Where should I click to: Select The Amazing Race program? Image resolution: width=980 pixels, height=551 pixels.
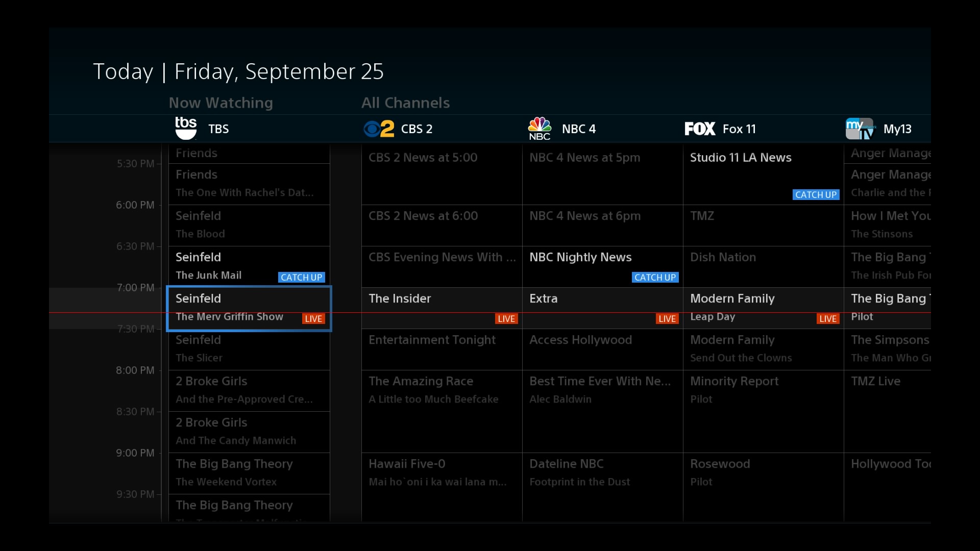(442, 411)
